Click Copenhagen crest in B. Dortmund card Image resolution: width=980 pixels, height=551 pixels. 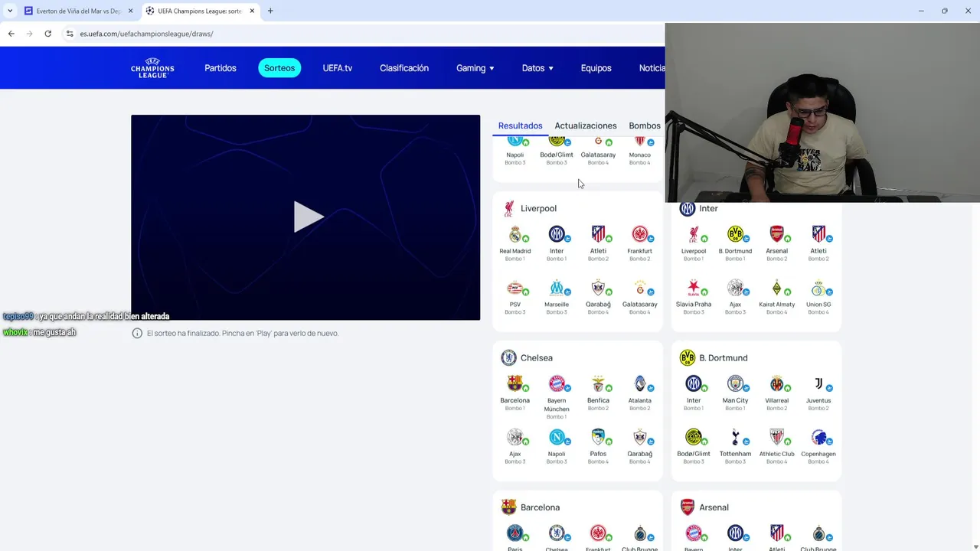click(818, 437)
